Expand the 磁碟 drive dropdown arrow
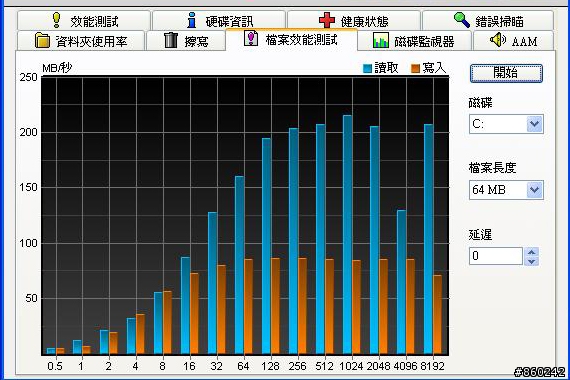The image size is (570, 380). 534,124
